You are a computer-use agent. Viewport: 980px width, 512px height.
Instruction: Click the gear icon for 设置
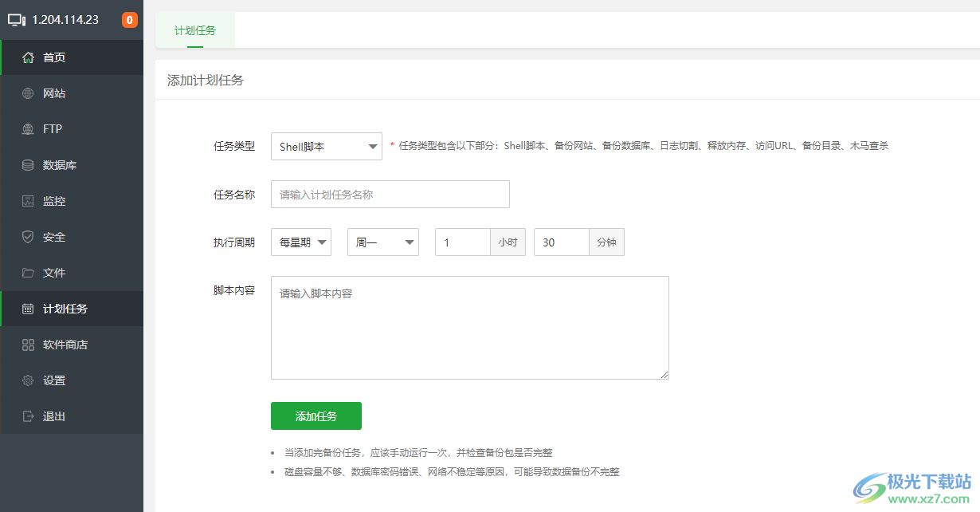[28, 380]
